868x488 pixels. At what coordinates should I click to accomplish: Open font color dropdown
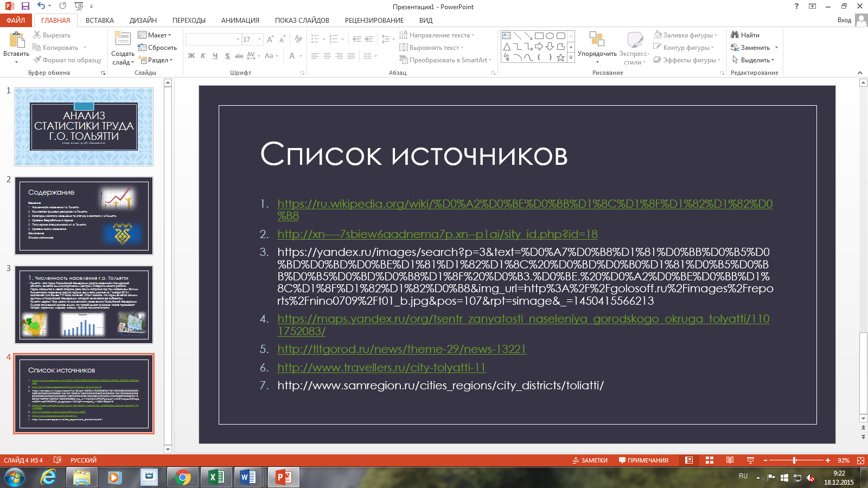click(x=300, y=56)
